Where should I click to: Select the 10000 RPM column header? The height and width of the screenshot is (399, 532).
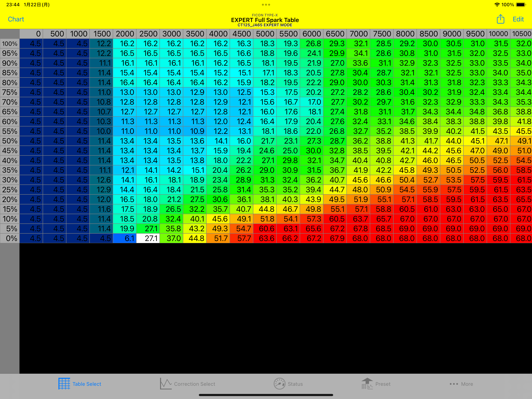[x=499, y=34]
